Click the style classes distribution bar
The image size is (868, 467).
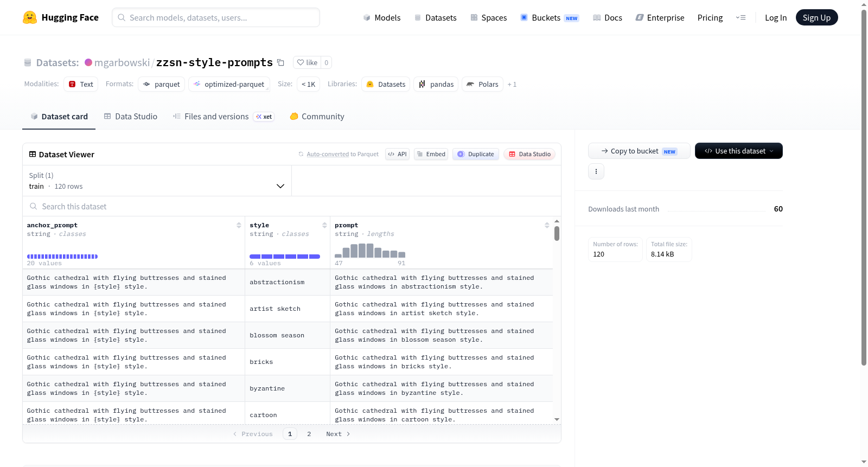(285, 257)
